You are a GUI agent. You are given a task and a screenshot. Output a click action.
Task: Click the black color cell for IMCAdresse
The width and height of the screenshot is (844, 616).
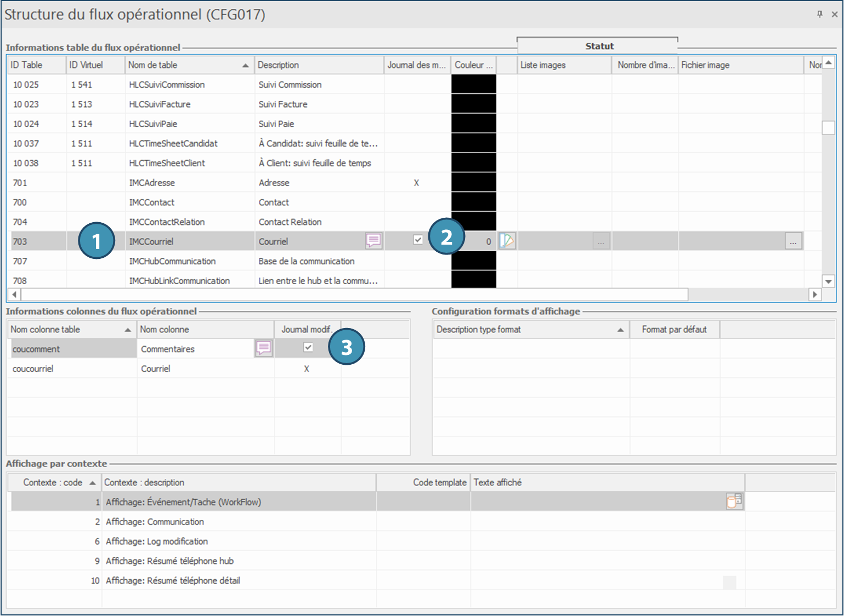[474, 183]
